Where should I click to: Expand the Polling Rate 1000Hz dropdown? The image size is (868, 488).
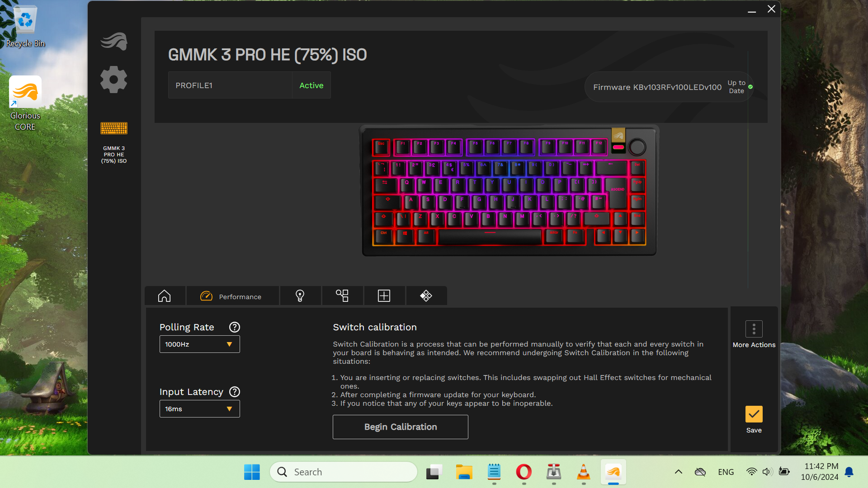click(x=199, y=344)
